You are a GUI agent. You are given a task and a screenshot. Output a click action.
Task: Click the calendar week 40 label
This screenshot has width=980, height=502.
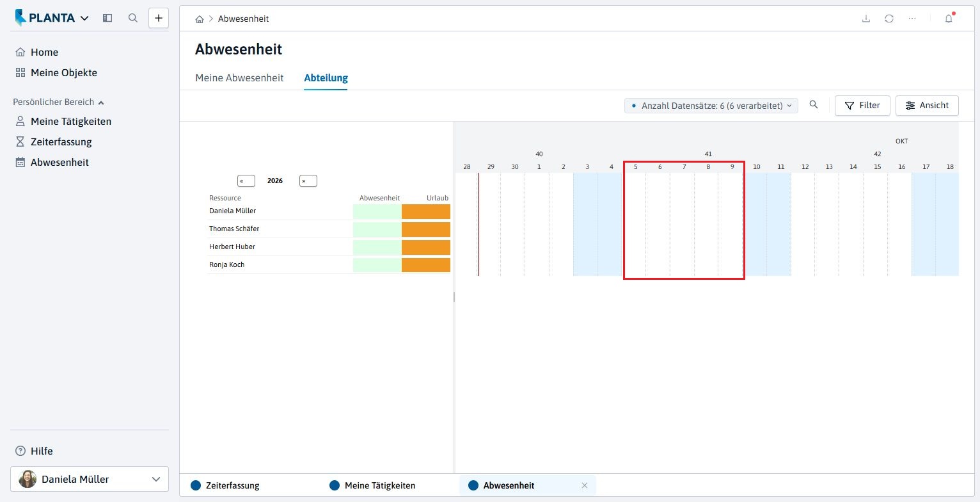[539, 154]
